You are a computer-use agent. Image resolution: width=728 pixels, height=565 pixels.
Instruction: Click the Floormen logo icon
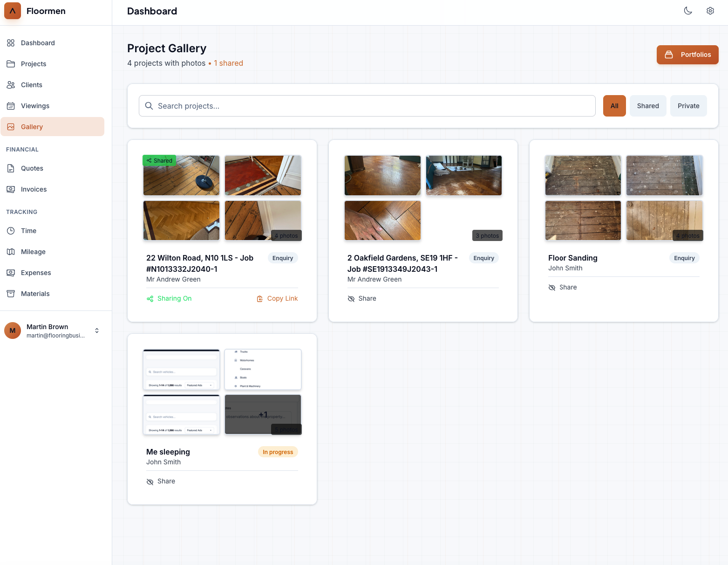click(x=13, y=11)
